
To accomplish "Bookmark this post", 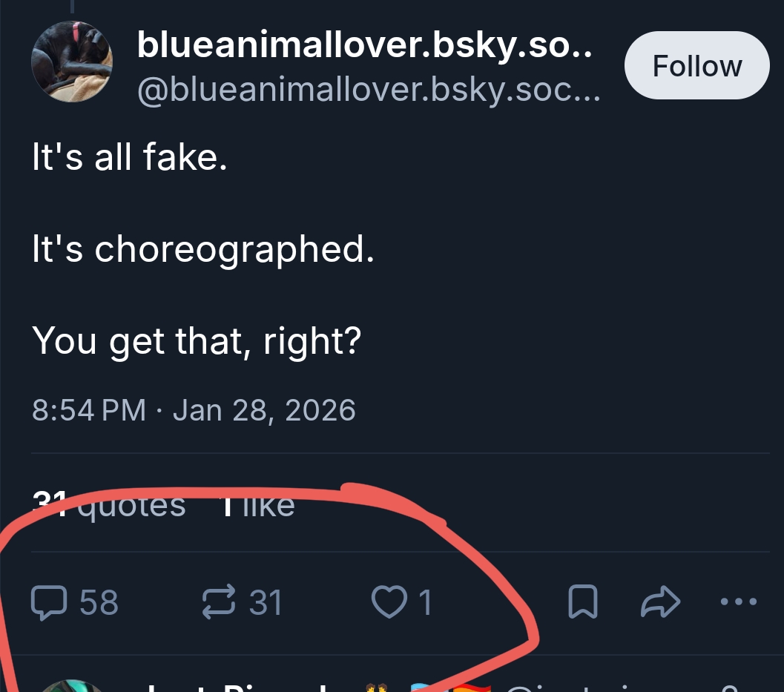I will (582, 602).
